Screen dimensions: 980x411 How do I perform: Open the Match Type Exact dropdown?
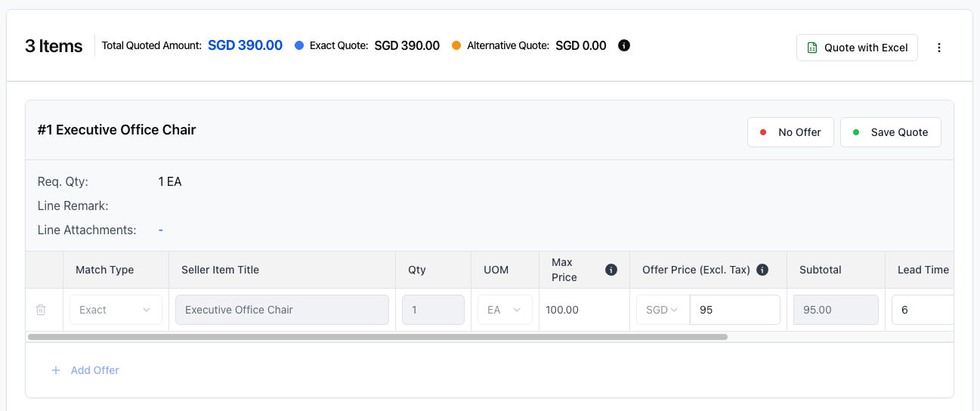[x=116, y=310]
